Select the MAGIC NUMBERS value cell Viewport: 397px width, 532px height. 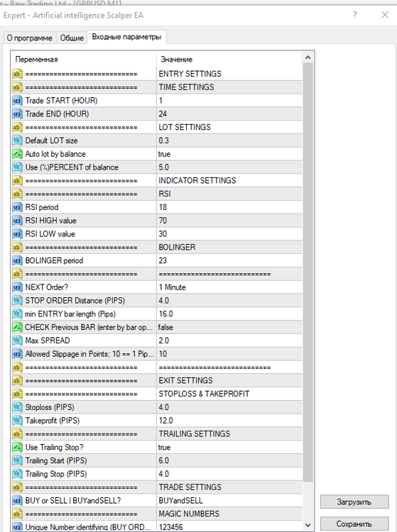click(x=229, y=514)
